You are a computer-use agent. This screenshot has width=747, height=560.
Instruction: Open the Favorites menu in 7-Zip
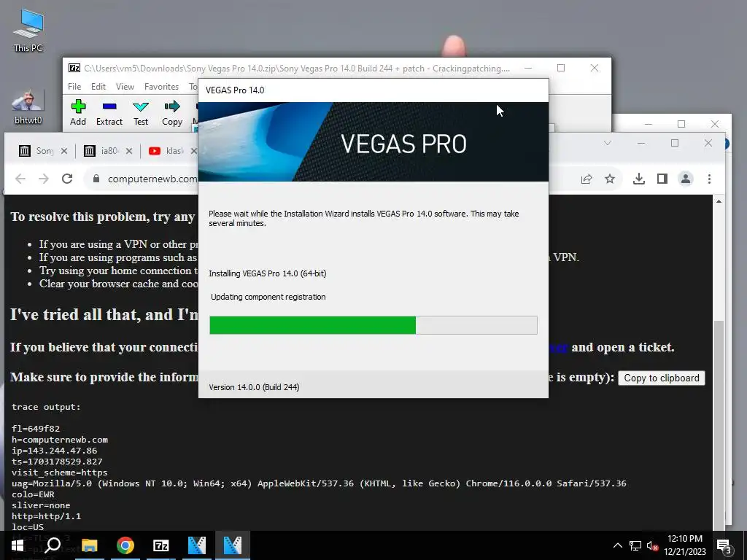pos(161,87)
